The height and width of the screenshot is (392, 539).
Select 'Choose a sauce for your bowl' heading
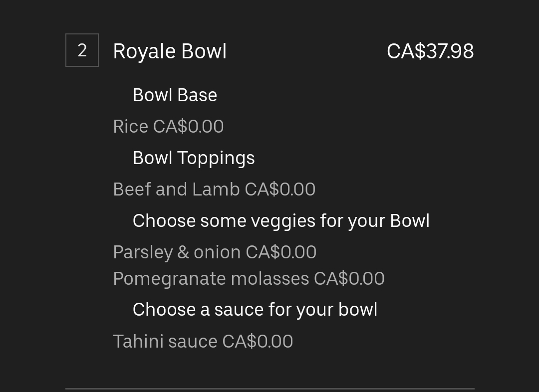255,310
